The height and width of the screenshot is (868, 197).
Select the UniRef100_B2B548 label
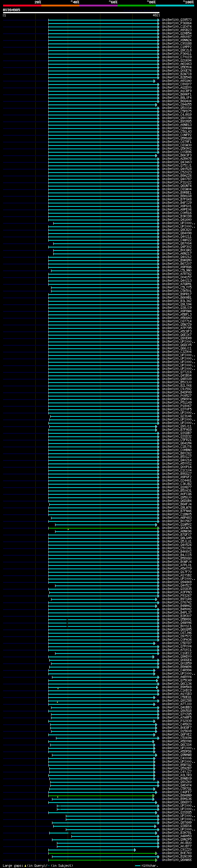[x=177, y=78]
